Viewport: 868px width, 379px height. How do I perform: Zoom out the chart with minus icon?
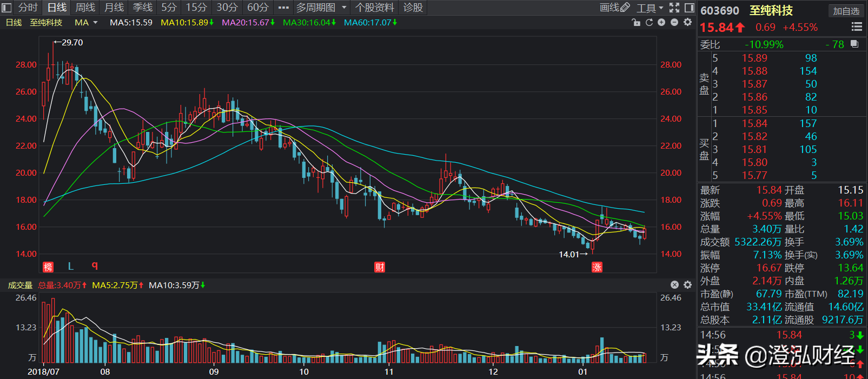(x=674, y=22)
